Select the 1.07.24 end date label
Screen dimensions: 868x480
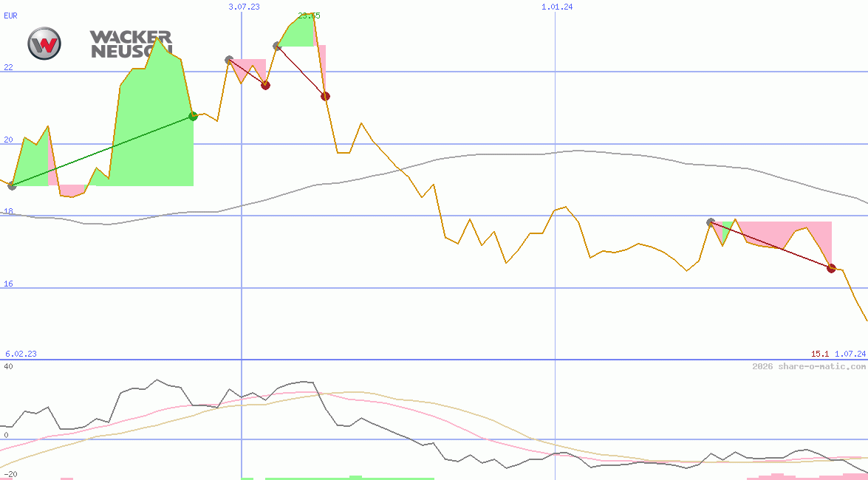click(x=850, y=354)
